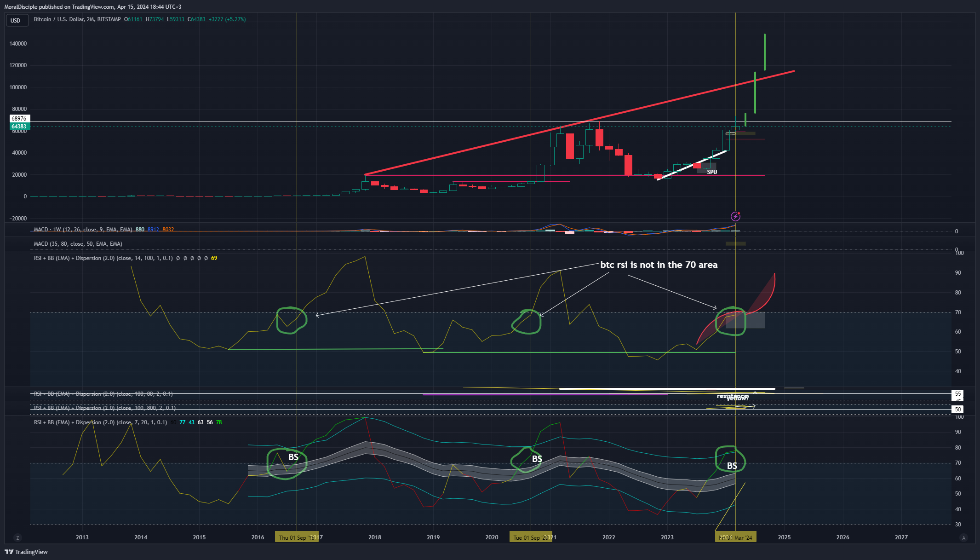Click the USD currency button
The height and width of the screenshot is (560, 980).
[x=17, y=20]
